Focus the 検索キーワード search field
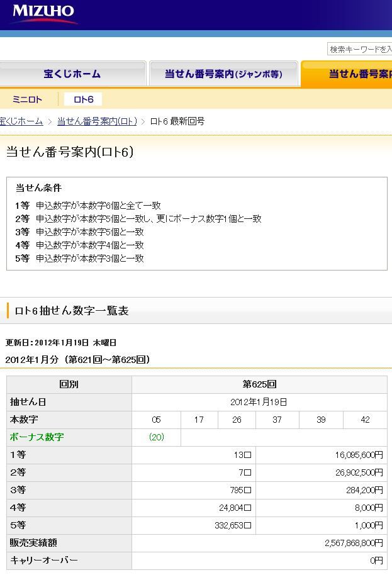392x575 pixels. (x=359, y=49)
